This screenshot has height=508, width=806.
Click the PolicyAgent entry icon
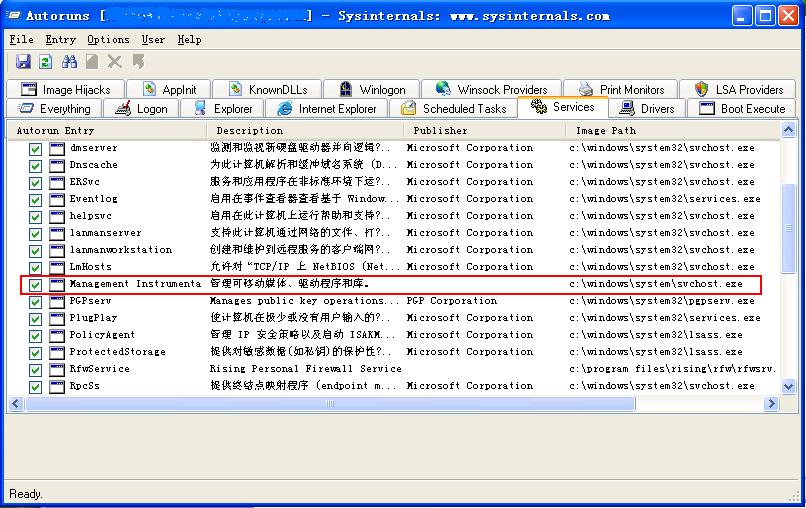coord(57,336)
